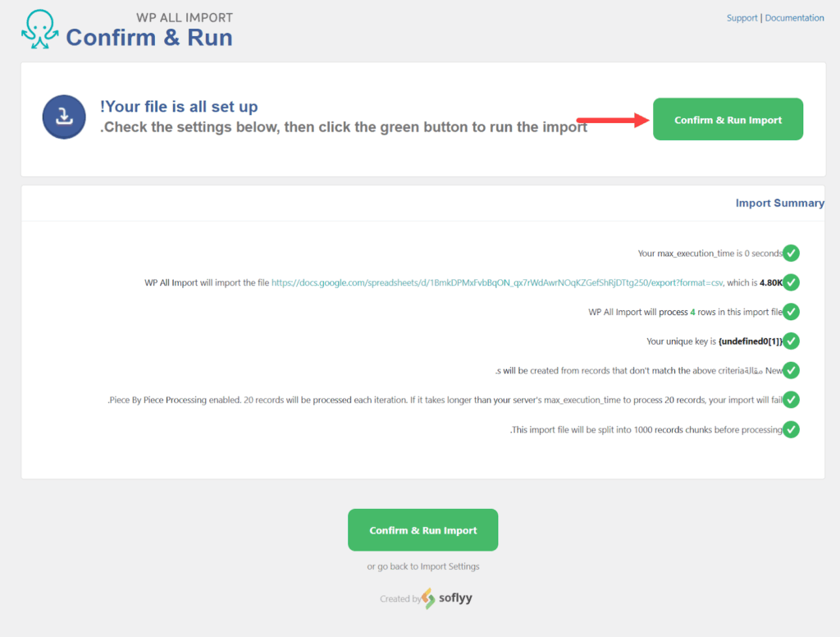Click the WP ALL IMPORT header label
The width and height of the screenshot is (840, 637).
click(185, 18)
